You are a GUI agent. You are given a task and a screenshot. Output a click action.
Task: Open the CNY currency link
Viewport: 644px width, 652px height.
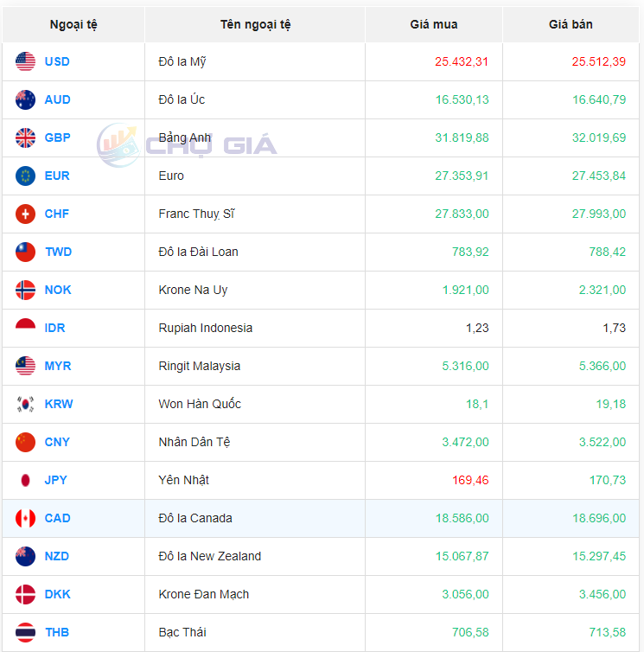(x=57, y=442)
